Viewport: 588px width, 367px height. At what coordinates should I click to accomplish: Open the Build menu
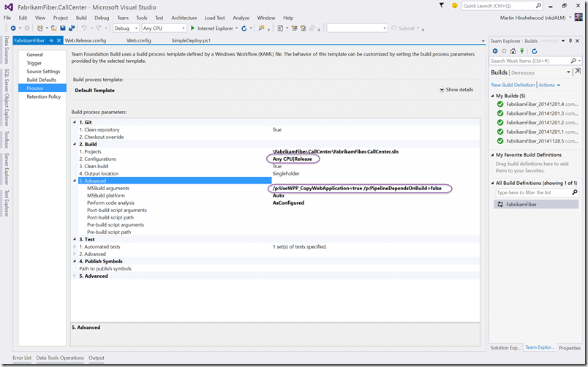81,18
